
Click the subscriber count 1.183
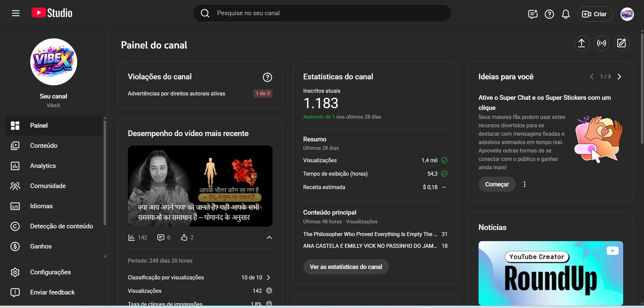point(321,103)
